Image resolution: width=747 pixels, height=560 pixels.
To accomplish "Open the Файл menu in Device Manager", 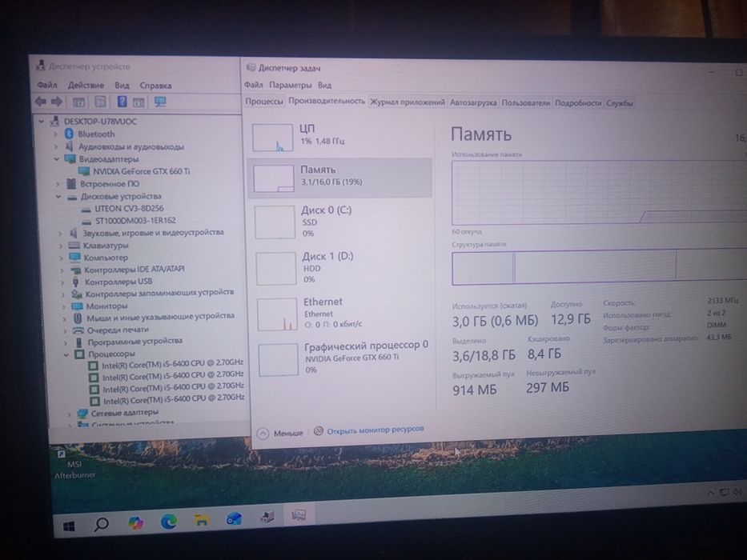I will [x=46, y=86].
